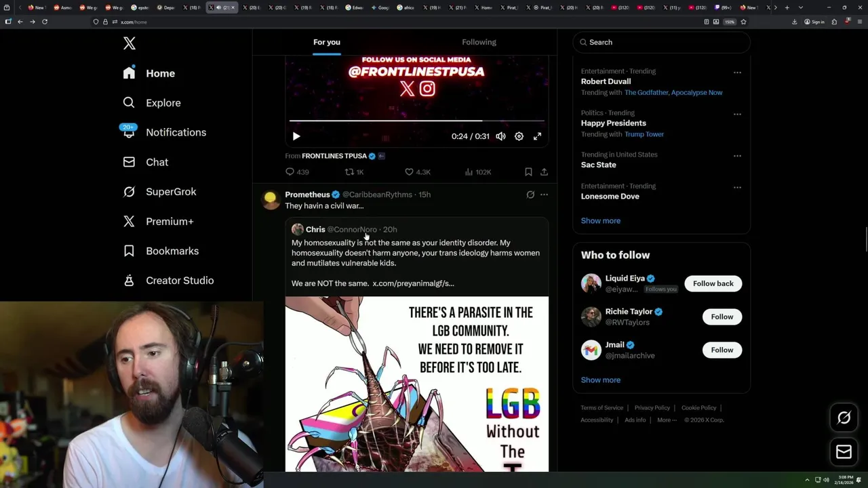Reload the page in browser toolbar
868x488 pixels.
pos(45,22)
